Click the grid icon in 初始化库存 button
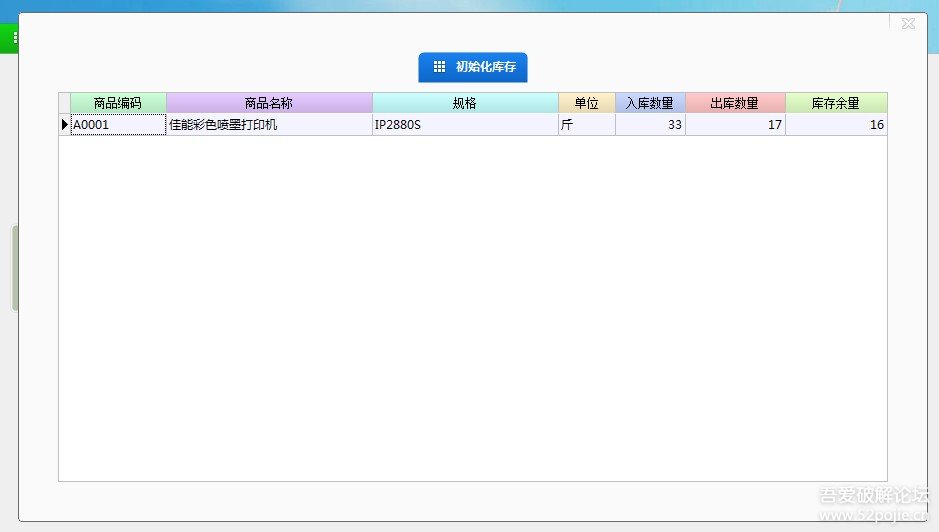The height and width of the screenshot is (532, 939). pos(440,66)
